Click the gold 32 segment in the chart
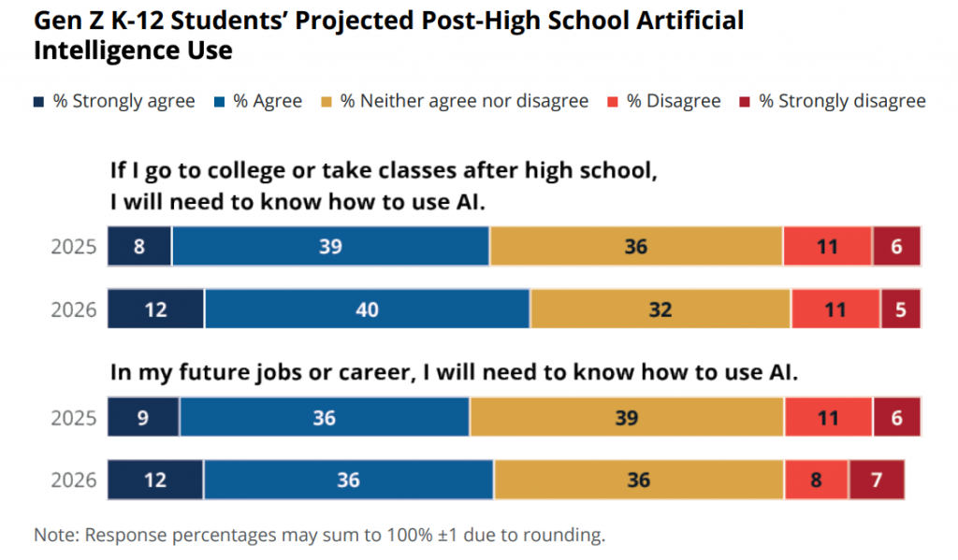Screen dimensions: 958x560 coord(660,309)
